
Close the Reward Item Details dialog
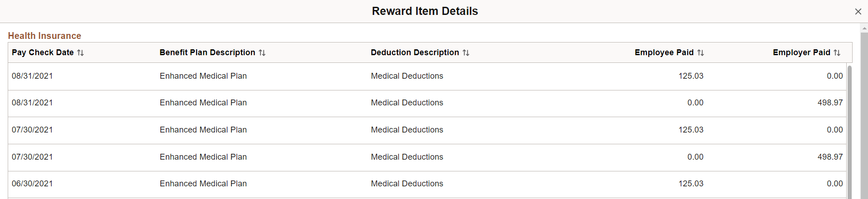coord(858,12)
